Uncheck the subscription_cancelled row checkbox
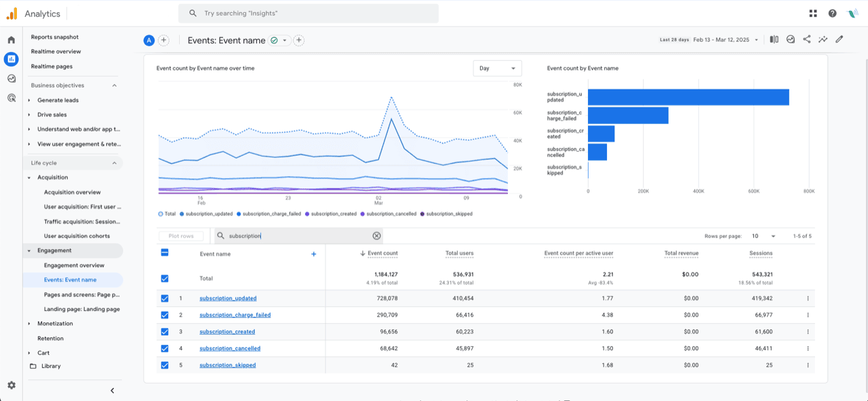The image size is (868, 401). click(165, 348)
